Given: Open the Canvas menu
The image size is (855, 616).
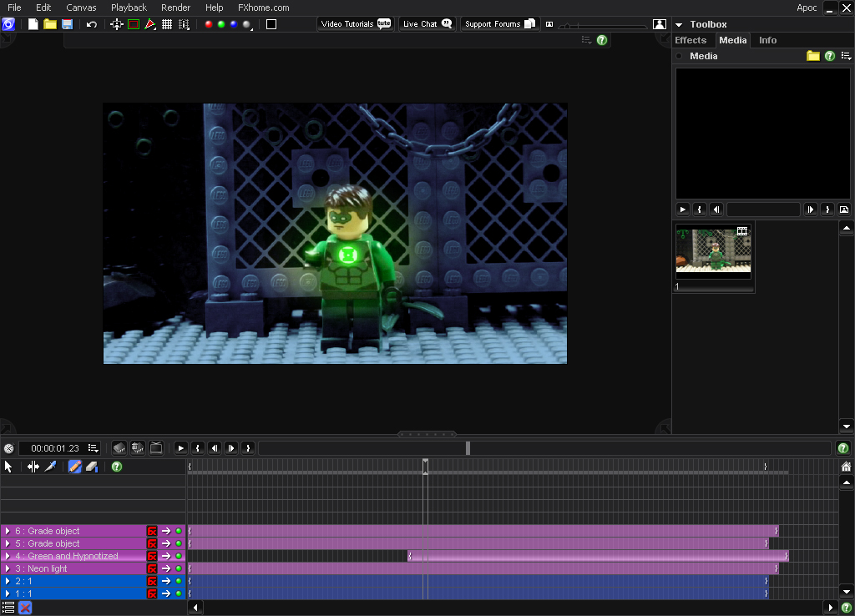Looking at the screenshot, I should (81, 8).
